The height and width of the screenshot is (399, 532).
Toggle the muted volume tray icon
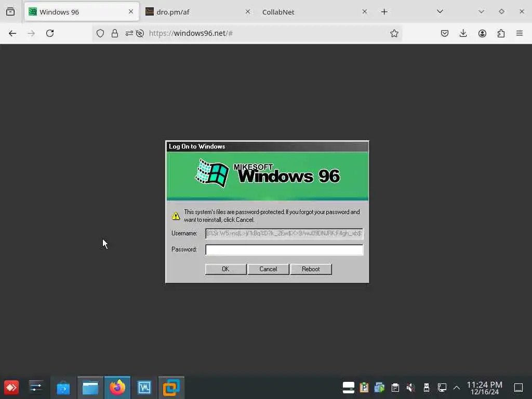pyautogui.click(x=410, y=388)
